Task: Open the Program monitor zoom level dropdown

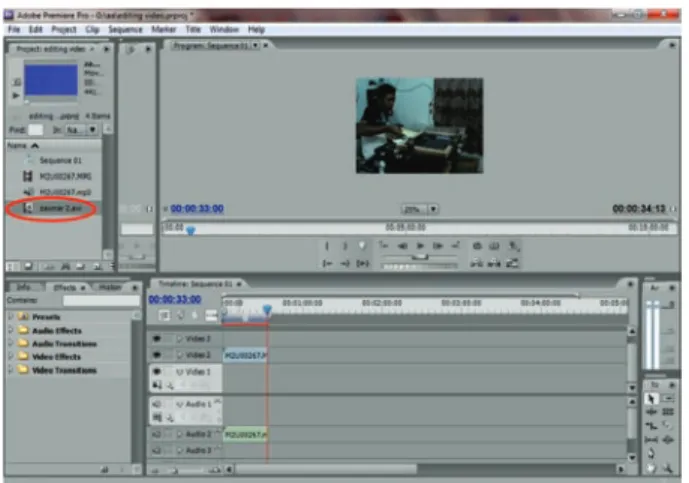Action: point(433,210)
